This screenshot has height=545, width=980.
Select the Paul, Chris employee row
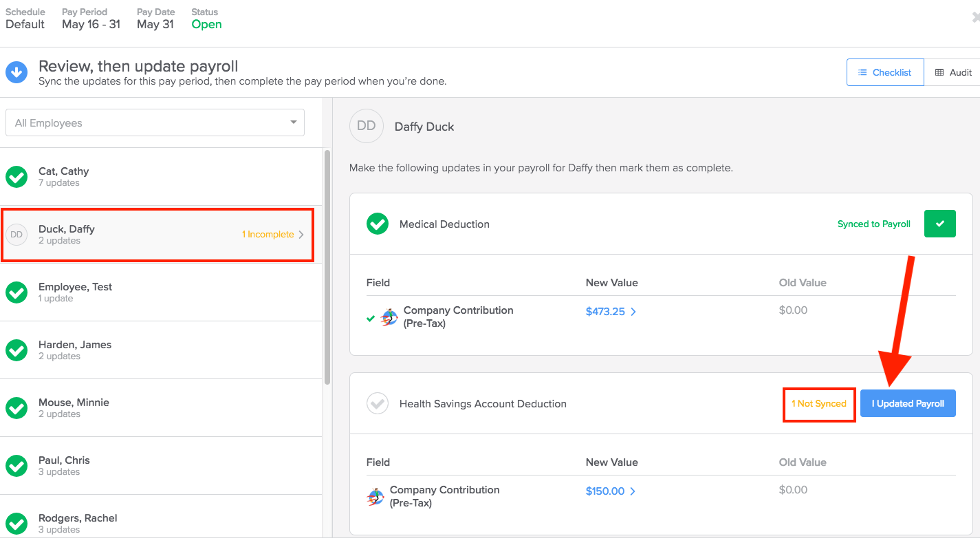pyautogui.click(x=161, y=466)
